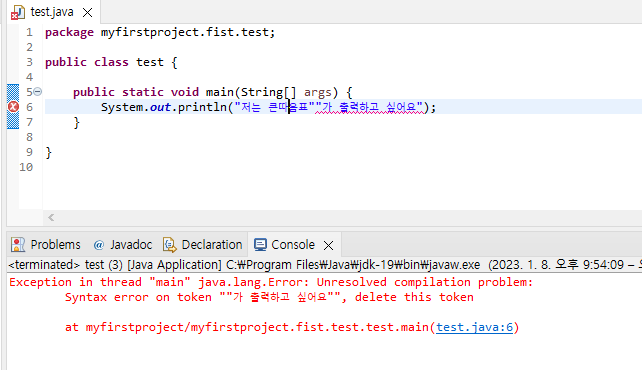The image size is (642, 370).
Task: Click the 'Syntax error on token' console message
Action: [x=269, y=297]
